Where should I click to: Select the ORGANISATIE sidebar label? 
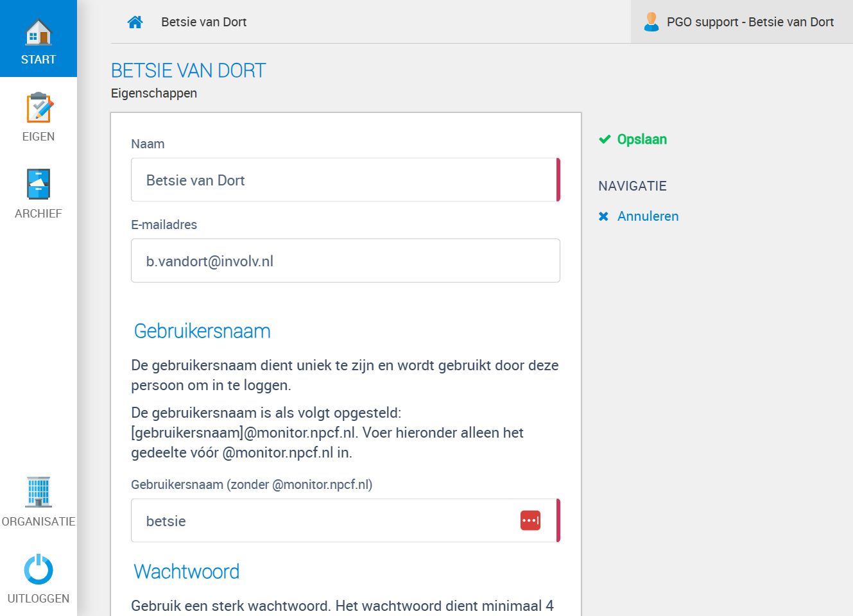click(39, 522)
